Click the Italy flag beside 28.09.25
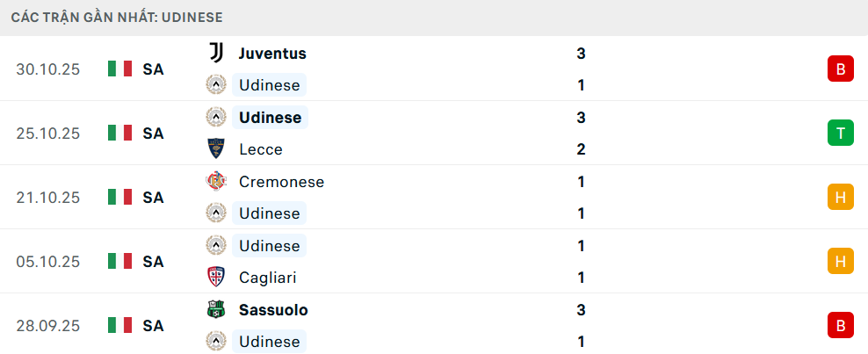The image size is (868, 354). pos(119,326)
